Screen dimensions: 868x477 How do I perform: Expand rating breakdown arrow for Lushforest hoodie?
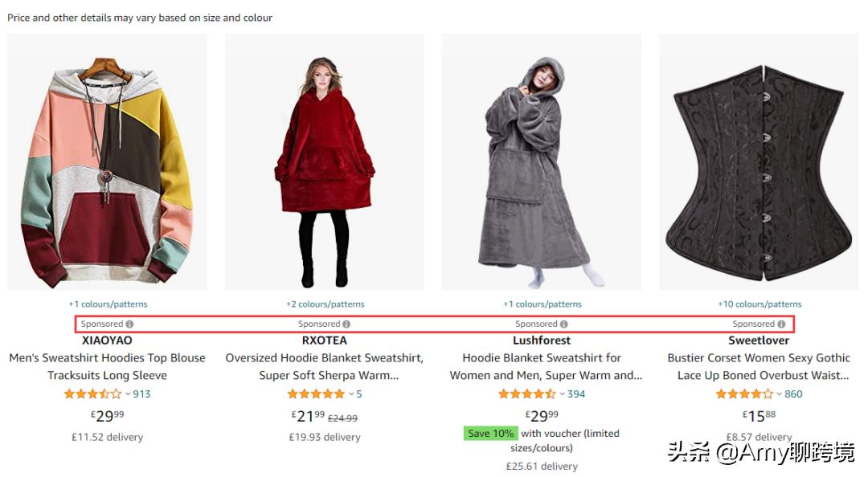click(562, 394)
